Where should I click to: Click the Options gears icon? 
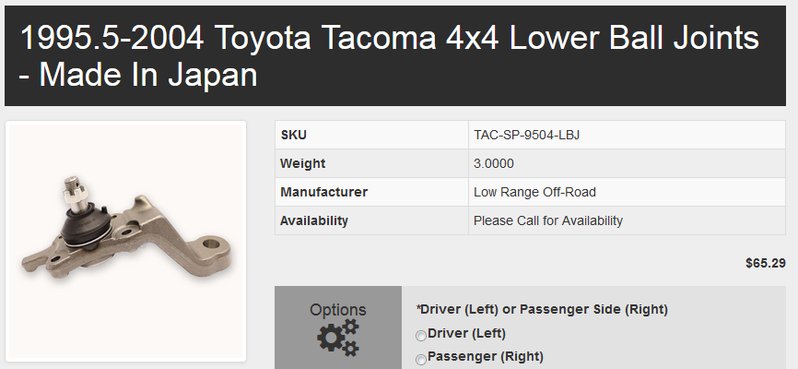point(338,337)
